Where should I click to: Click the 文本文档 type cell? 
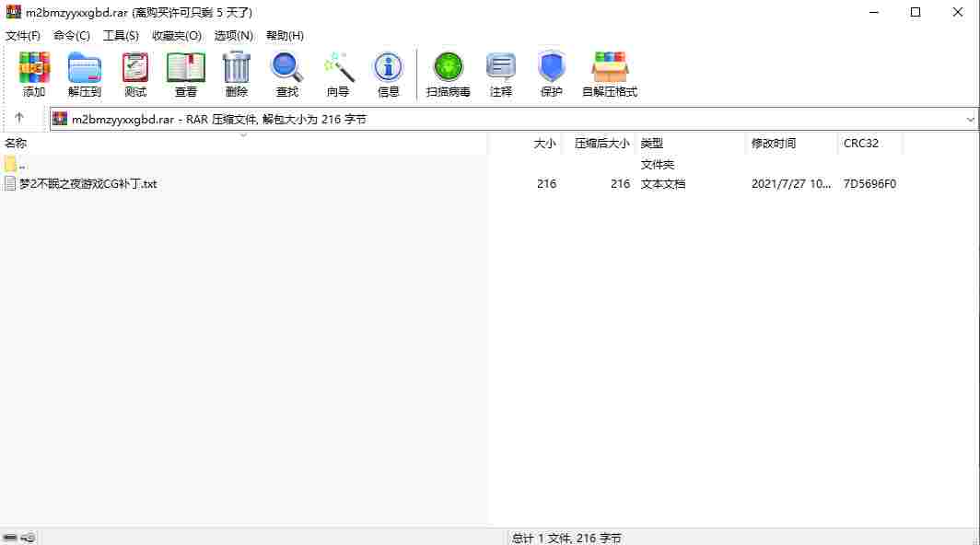pos(663,184)
